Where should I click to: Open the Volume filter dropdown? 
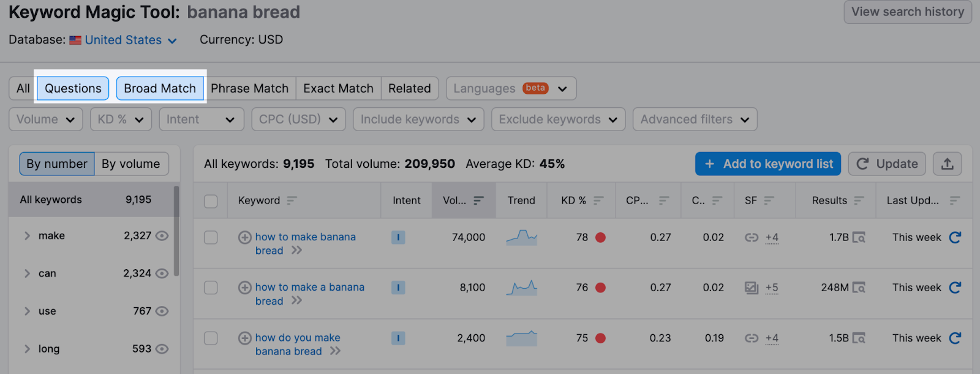(46, 120)
